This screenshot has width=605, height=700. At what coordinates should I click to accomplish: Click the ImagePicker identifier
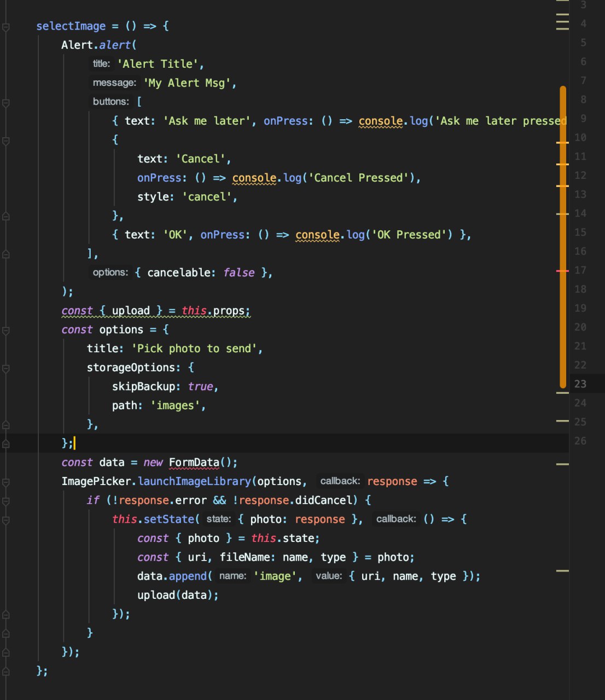point(96,481)
